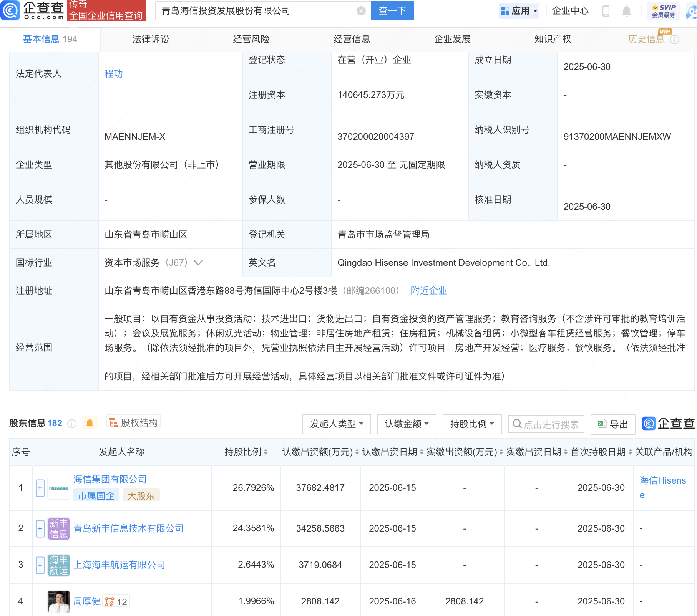Viewport: 697px width, 616px height.
Task: Click 周厚健 portrait photo
Action: pos(58,601)
